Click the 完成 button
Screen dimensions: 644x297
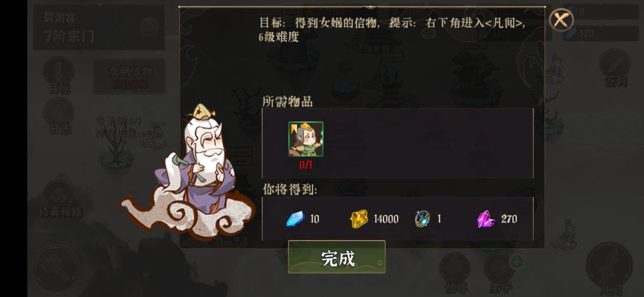336,257
